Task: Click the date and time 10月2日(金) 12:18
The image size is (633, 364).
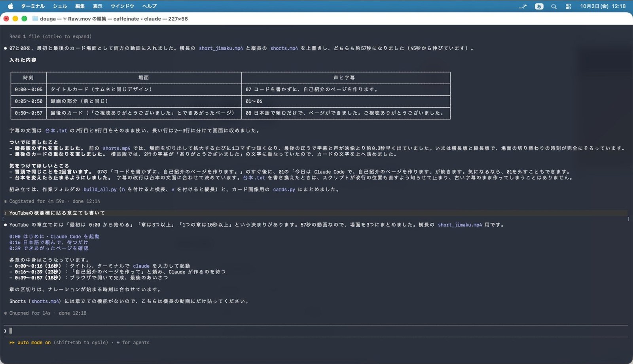Action: pyautogui.click(x=603, y=6)
